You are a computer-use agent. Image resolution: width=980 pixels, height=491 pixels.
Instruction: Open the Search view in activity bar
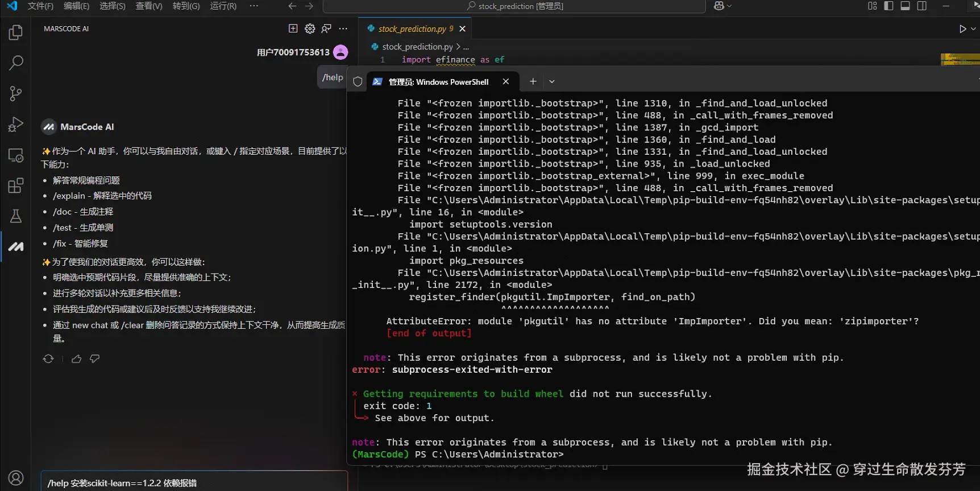16,63
